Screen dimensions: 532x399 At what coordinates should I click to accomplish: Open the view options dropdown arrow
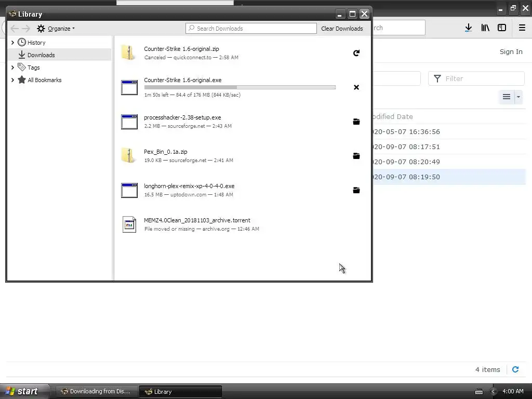coord(518,97)
